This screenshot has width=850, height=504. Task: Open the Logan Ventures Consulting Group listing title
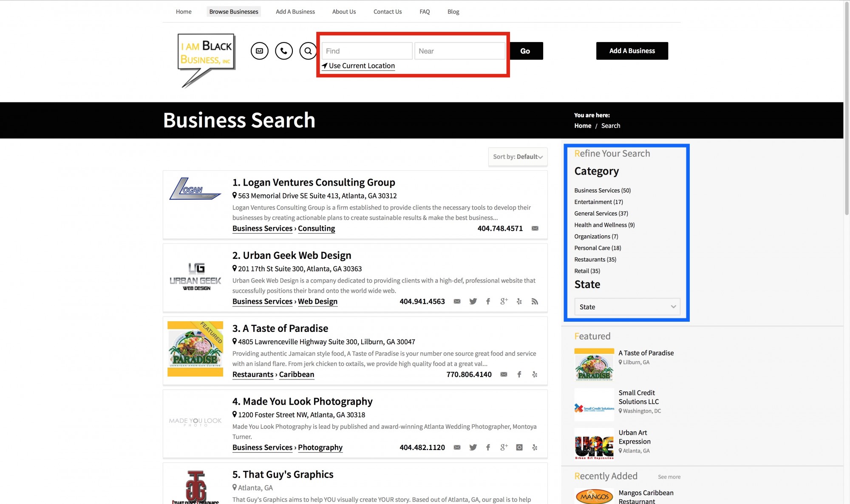coord(314,182)
